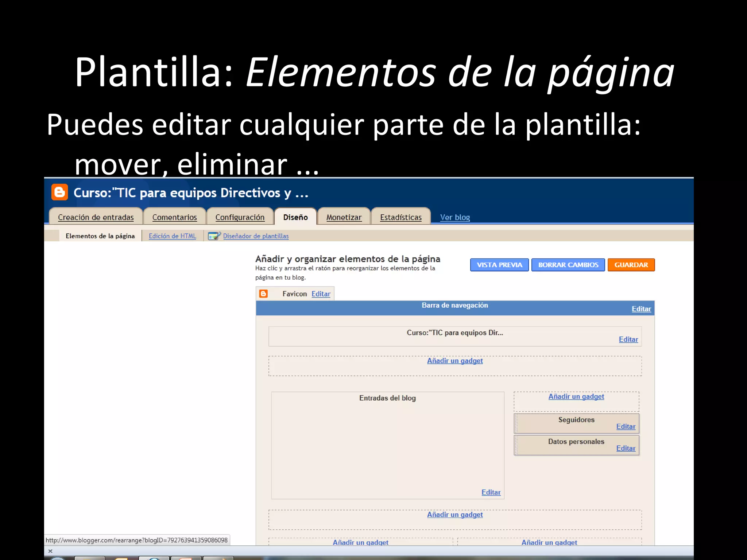747x560 pixels.
Task: Edit the Entradas del blog element
Action: pos(491,492)
